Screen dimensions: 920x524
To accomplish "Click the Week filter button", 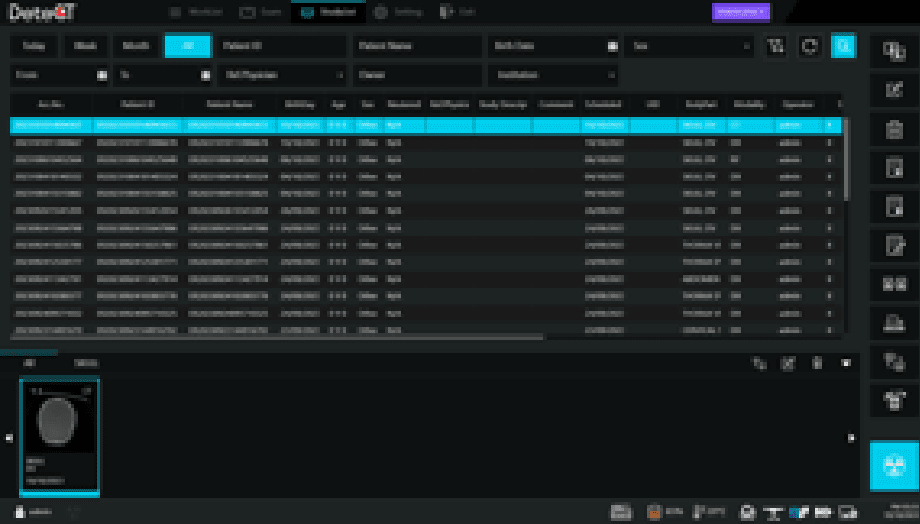I will [x=86, y=46].
